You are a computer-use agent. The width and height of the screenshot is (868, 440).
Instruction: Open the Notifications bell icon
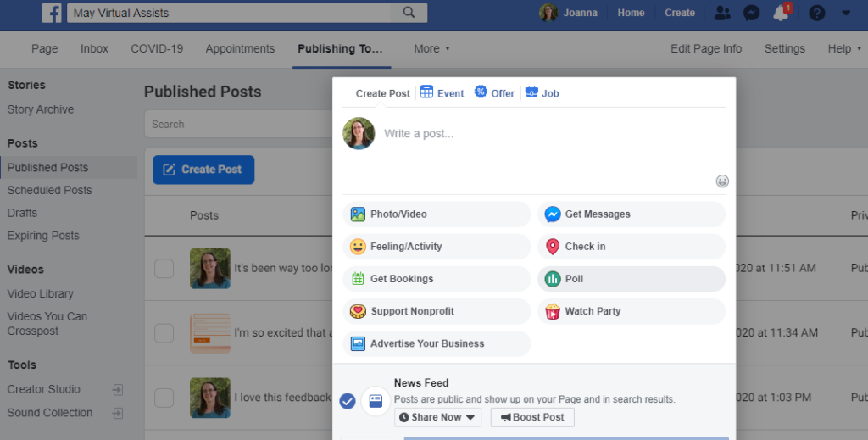[781, 13]
